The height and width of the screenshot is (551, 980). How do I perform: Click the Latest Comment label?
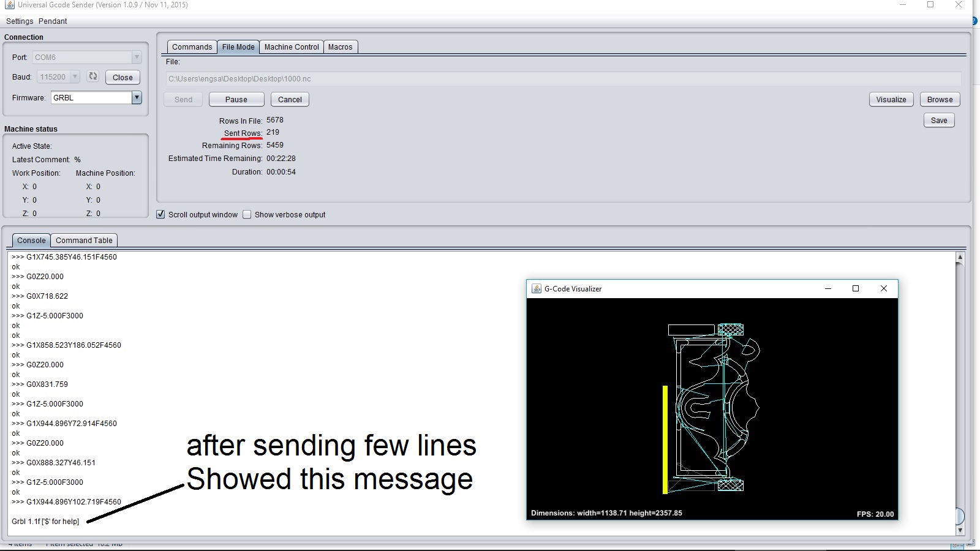pos(41,160)
